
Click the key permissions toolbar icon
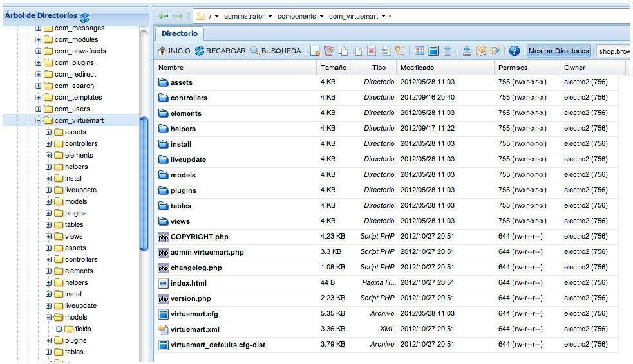[x=400, y=51]
